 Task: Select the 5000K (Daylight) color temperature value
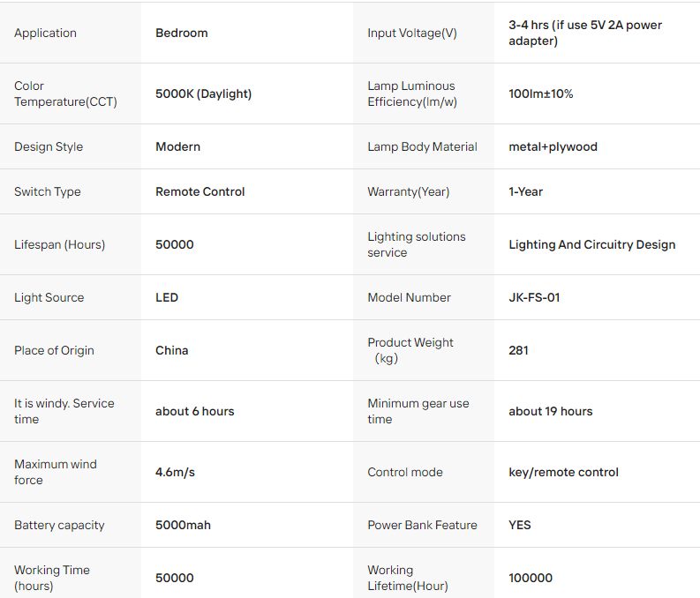point(203,93)
